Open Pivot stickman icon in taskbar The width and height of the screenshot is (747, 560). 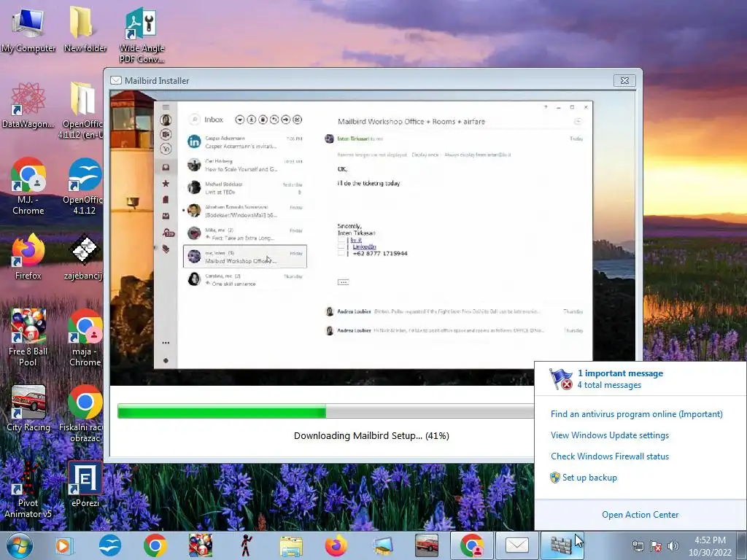[246, 545]
